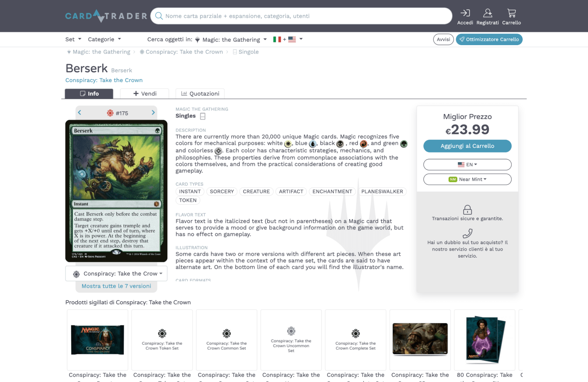The image size is (588, 382).
Task: Click Aggiungi al Carrello button
Action: click(x=467, y=146)
